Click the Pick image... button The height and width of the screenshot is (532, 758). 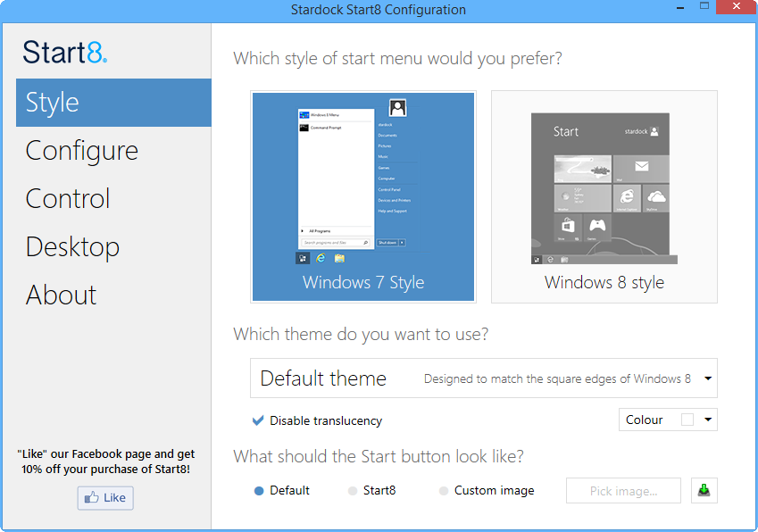[623, 490]
